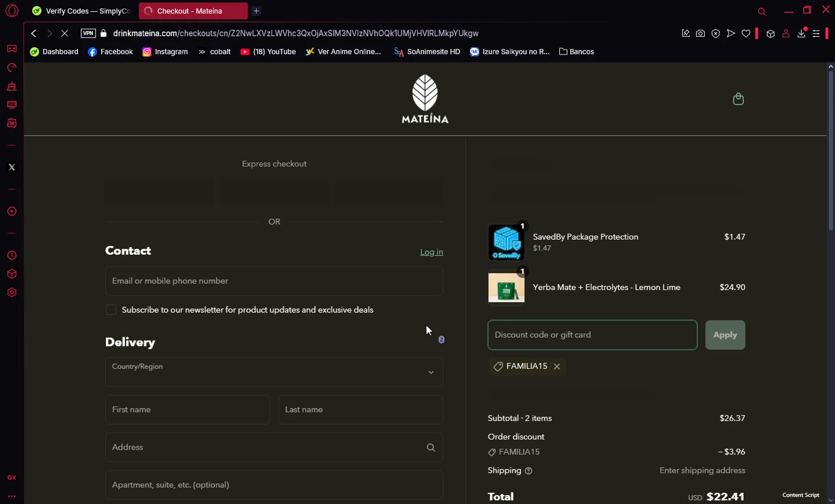This screenshot has width=835, height=504.
Task: Open downloads icon in toolbar
Action: pos(802,33)
